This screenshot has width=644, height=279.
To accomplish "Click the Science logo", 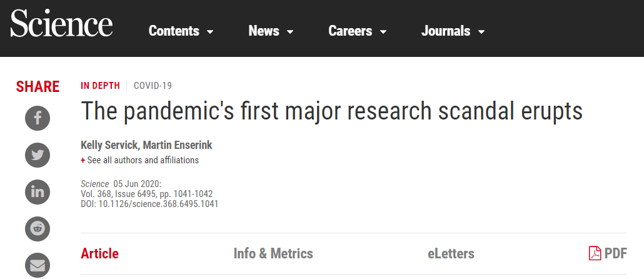I will (61, 25).
